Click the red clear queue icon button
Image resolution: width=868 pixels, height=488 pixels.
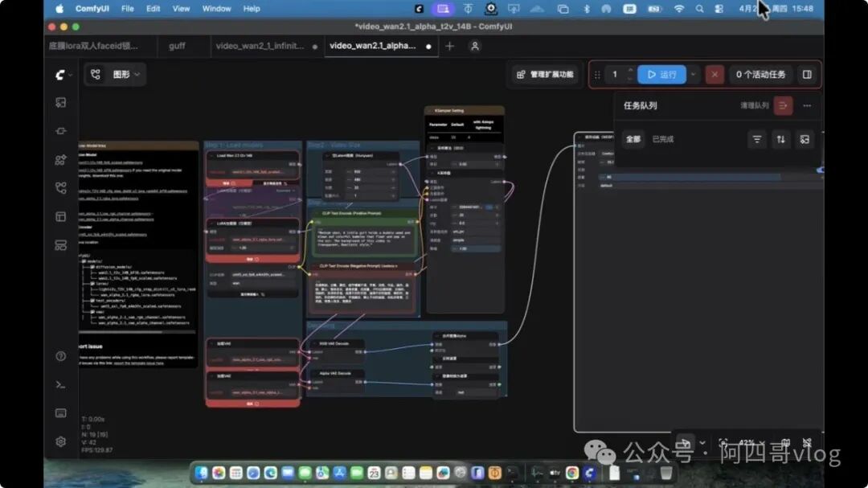pos(783,105)
